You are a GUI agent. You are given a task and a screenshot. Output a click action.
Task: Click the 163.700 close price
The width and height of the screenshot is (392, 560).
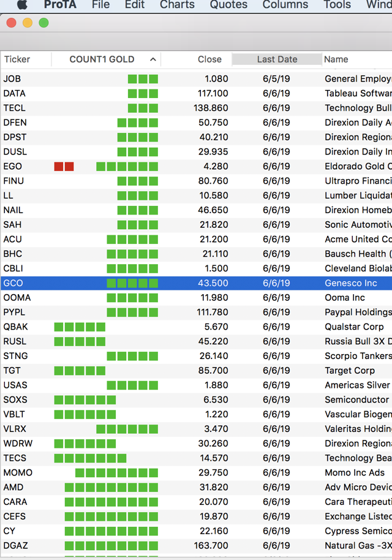[x=211, y=546]
